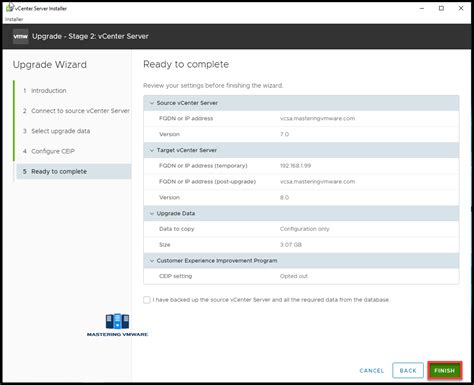Click the Upgrade Wizard heading

tap(50, 65)
